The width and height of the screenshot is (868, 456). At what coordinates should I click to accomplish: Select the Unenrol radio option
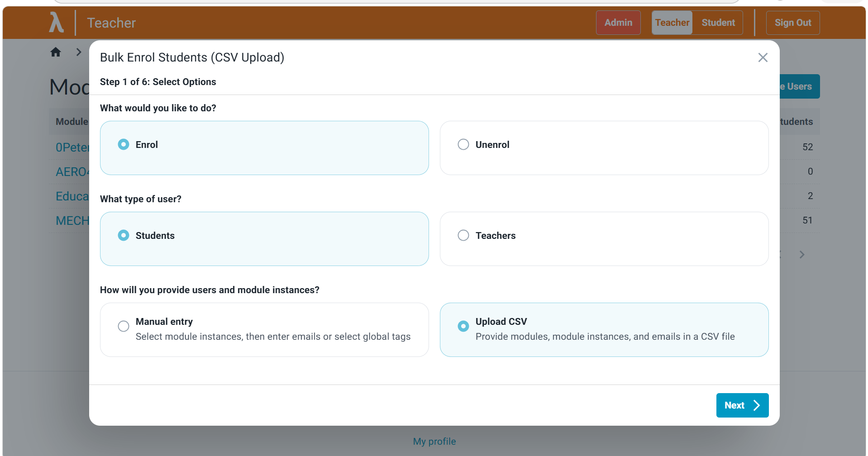point(604,148)
